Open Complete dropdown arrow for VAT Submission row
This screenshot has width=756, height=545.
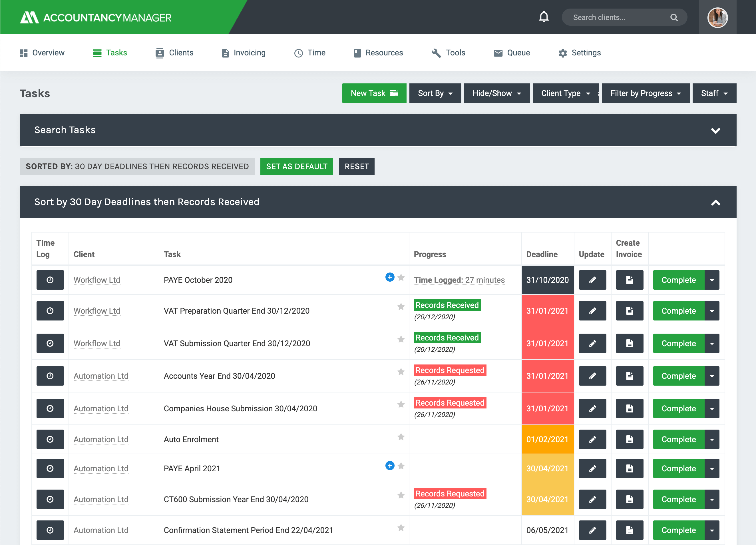click(712, 343)
